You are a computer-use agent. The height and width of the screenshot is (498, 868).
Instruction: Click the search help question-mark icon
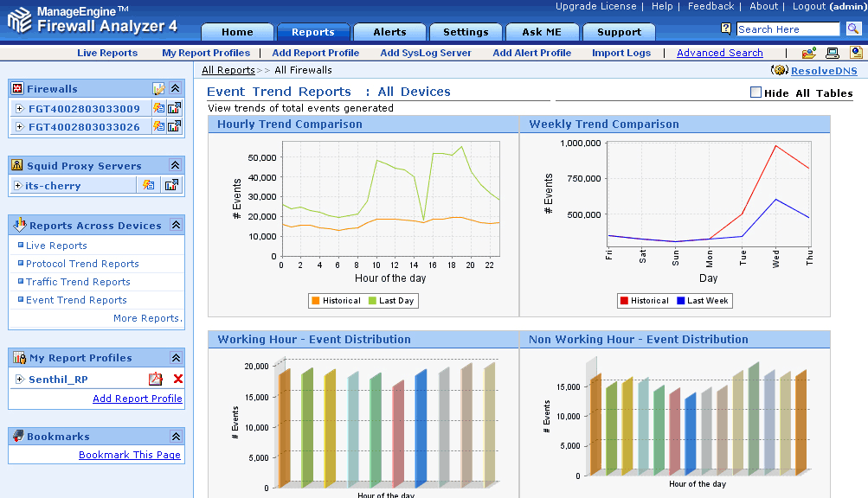tap(727, 29)
